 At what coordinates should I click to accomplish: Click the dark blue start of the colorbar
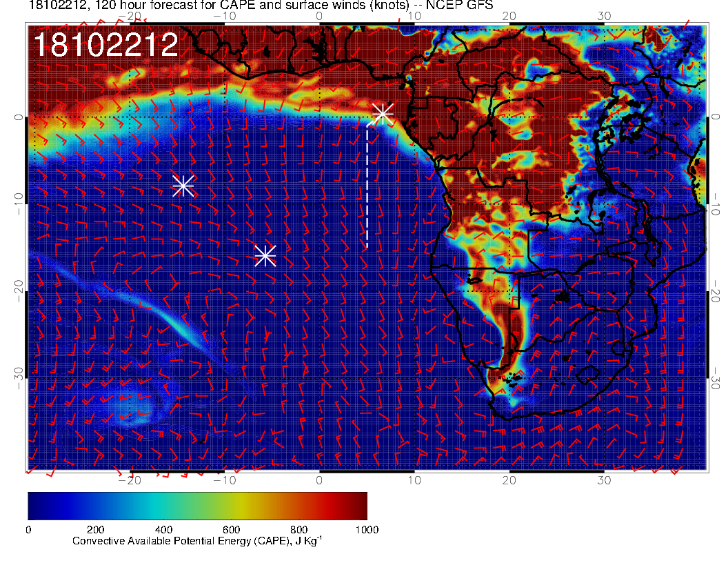tap(34, 506)
